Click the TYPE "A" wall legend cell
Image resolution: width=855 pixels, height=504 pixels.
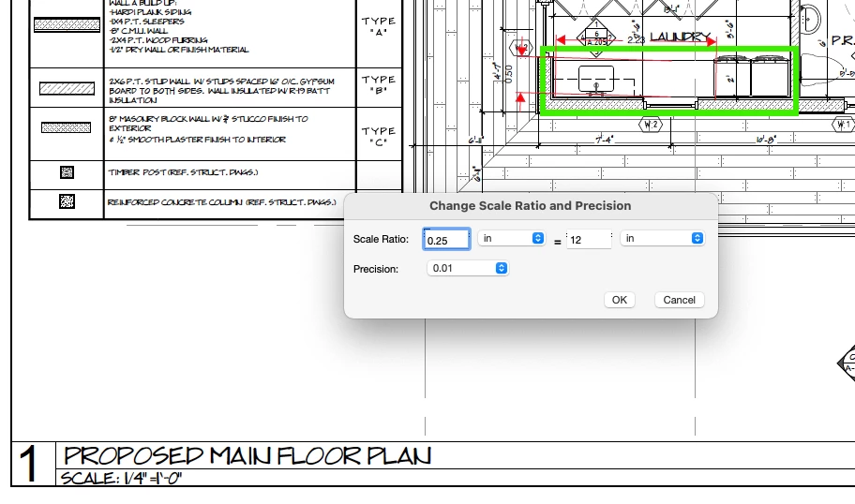point(379,26)
